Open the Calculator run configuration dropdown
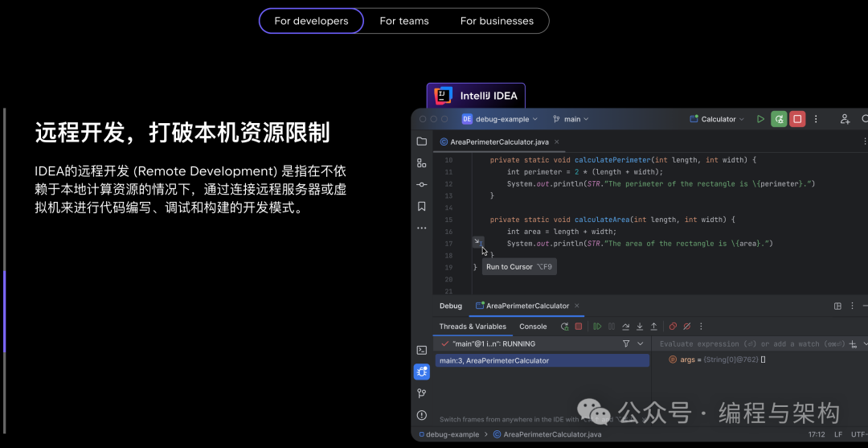868x448 pixels. click(x=717, y=119)
